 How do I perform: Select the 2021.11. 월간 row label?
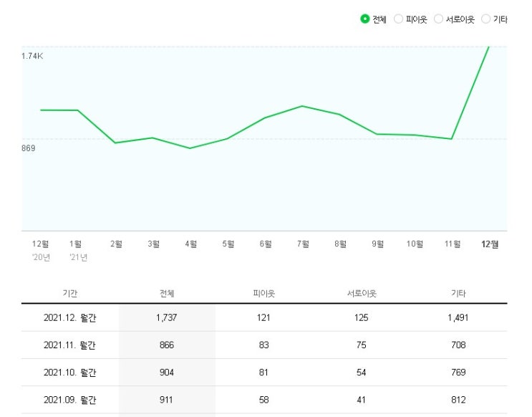tap(70, 345)
